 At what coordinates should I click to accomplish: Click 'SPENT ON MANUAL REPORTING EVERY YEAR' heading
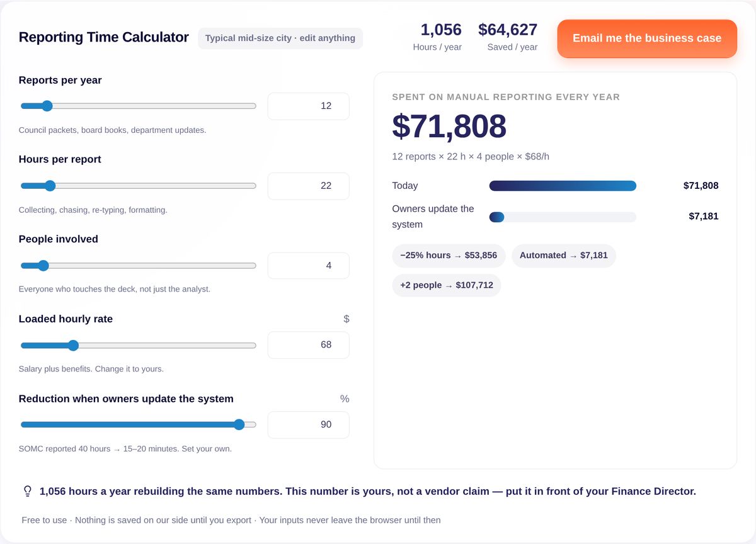pos(506,97)
